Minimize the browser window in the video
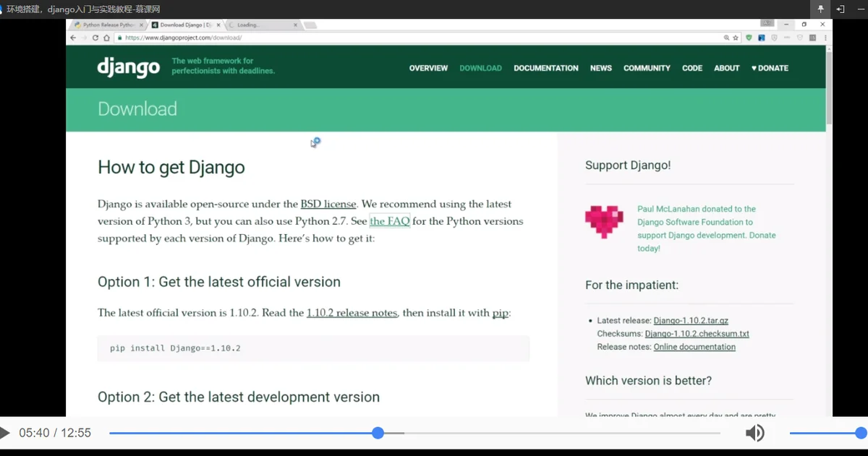 point(786,25)
